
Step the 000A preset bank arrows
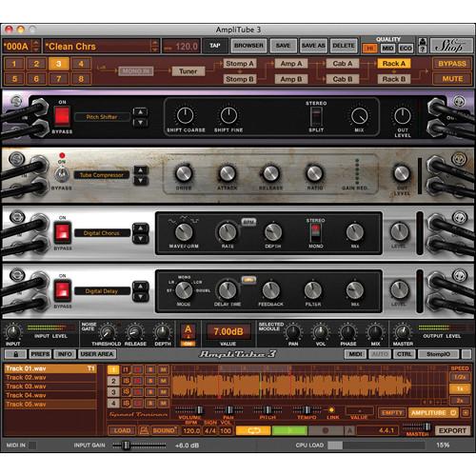(36, 47)
